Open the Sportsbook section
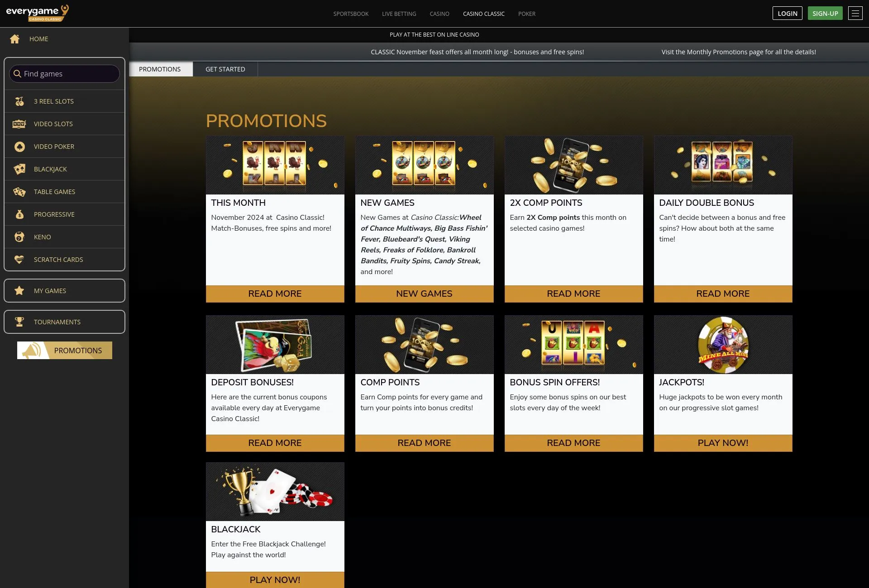The height and width of the screenshot is (588, 869). click(x=351, y=14)
